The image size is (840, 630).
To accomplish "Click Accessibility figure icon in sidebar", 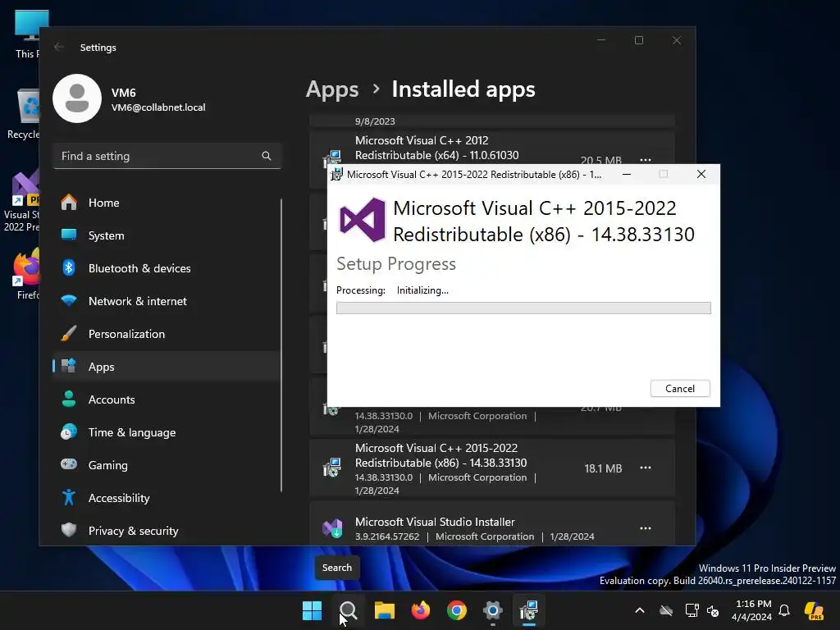I will (x=69, y=498).
